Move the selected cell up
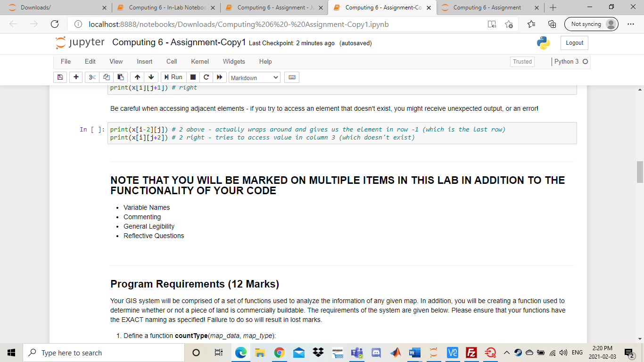Screen dimensions: 644x362 137,77
